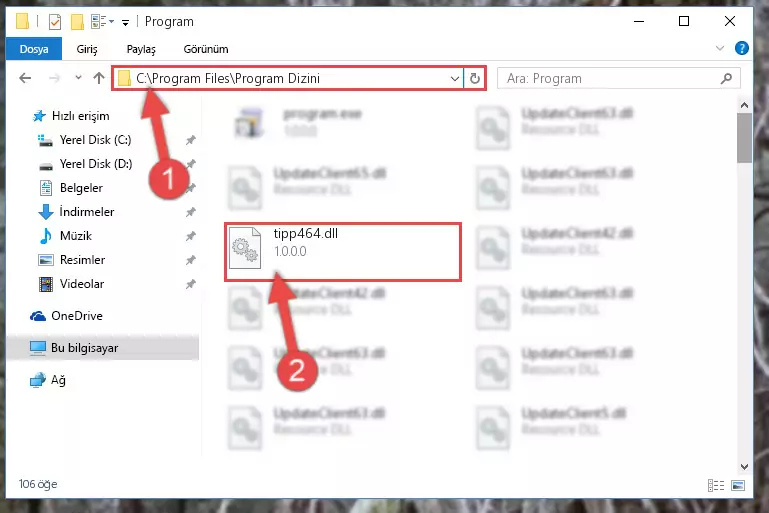Go up one folder level arrow

tap(99, 78)
